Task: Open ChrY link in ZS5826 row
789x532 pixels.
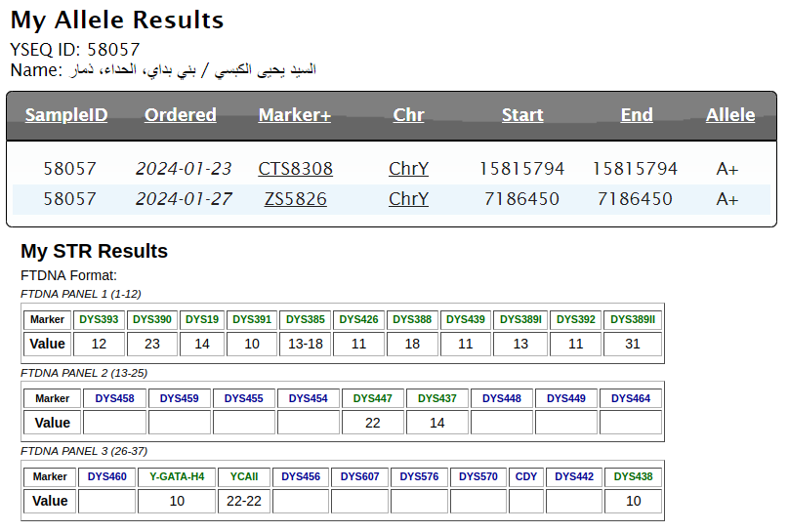Action: point(408,199)
